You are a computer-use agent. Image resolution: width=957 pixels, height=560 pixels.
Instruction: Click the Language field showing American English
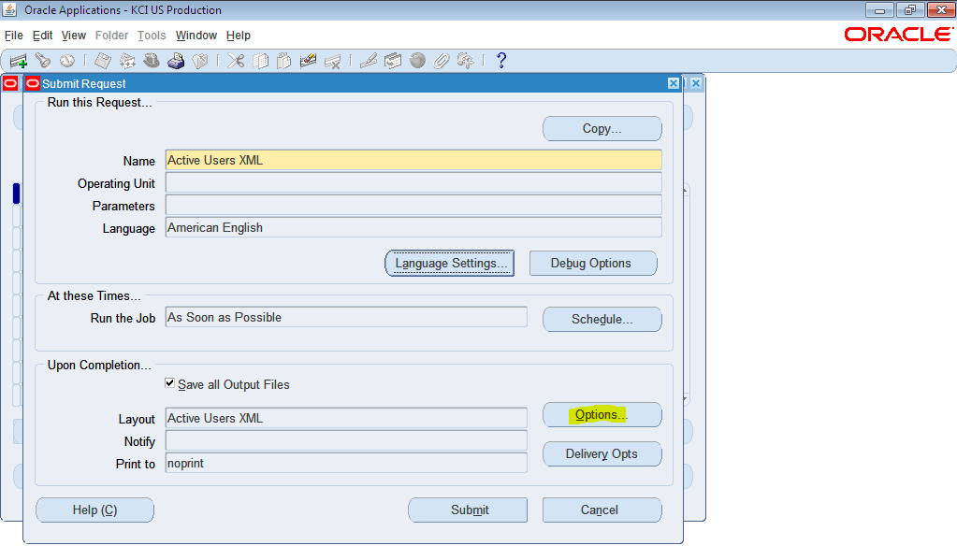point(413,227)
